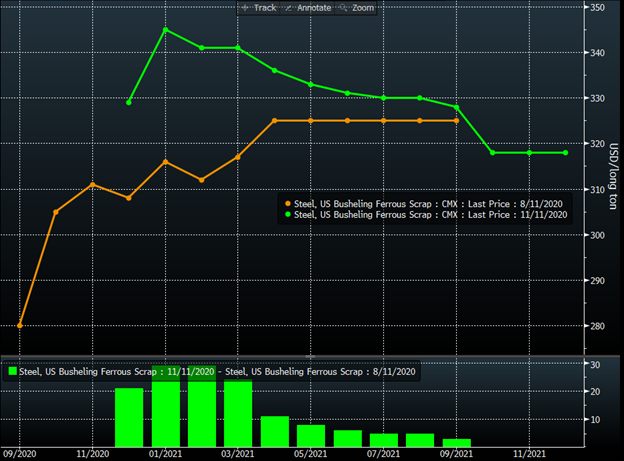Click the Zoom magnifier icon

pos(346,8)
